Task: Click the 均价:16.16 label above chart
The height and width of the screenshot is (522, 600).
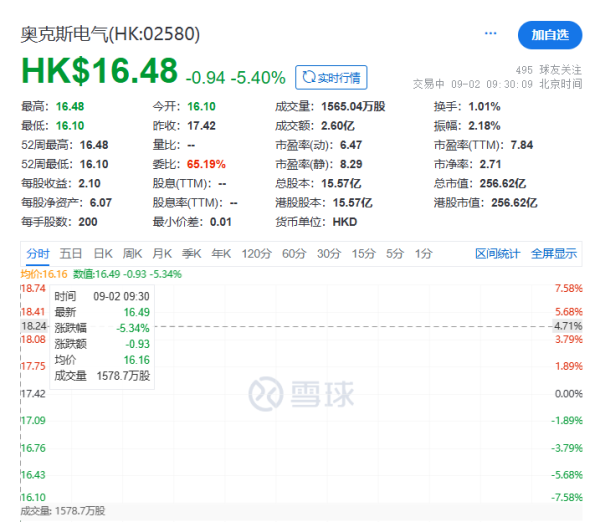Action: point(44,274)
